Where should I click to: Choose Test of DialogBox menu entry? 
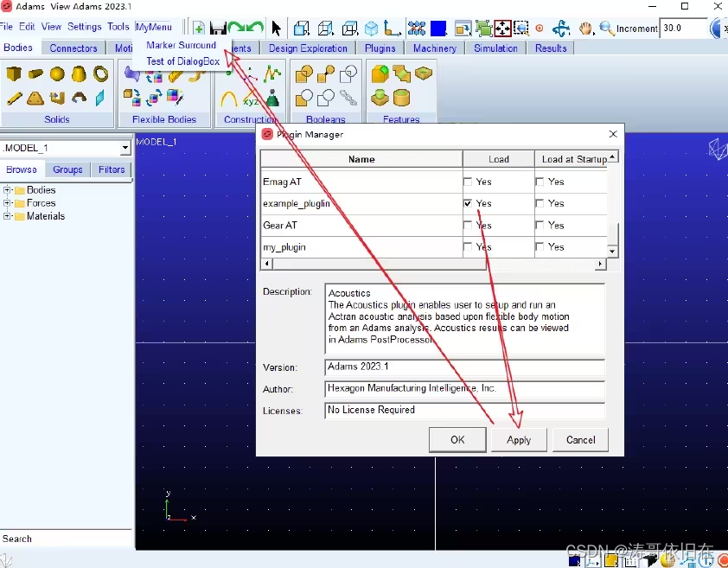click(183, 61)
